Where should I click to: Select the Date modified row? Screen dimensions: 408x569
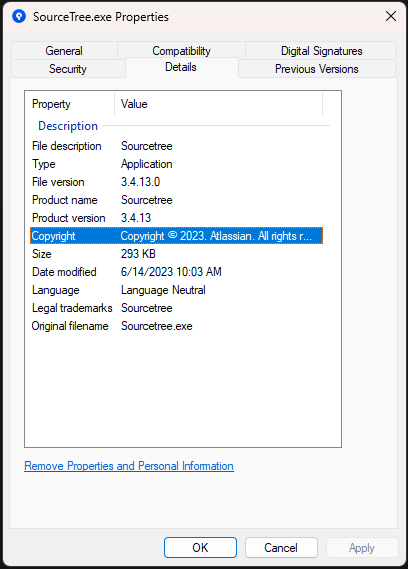[176, 272]
